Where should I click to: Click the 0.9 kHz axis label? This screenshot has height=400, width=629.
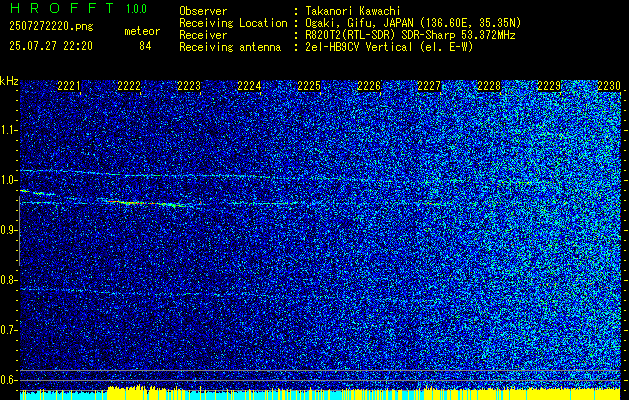point(9,230)
